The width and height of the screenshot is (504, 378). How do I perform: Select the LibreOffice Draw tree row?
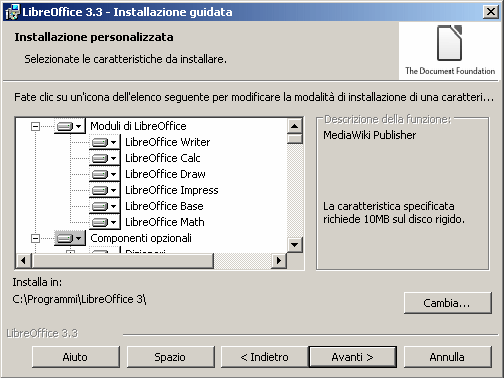coord(165,174)
